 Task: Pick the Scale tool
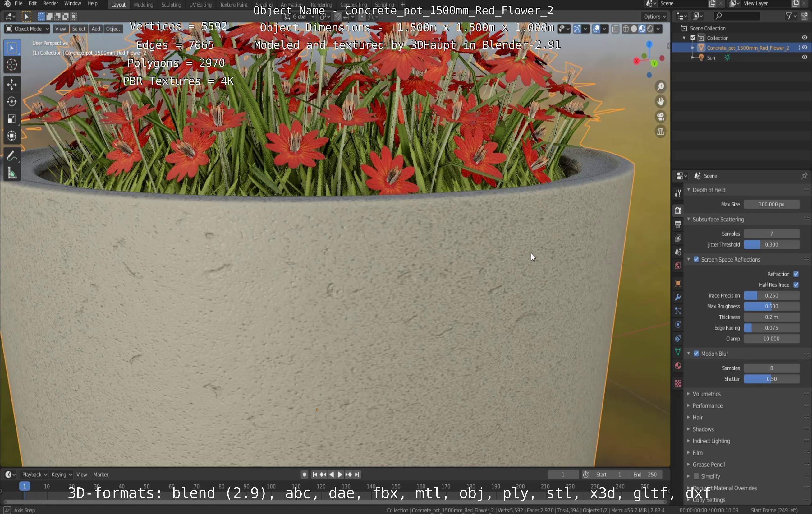(x=12, y=119)
